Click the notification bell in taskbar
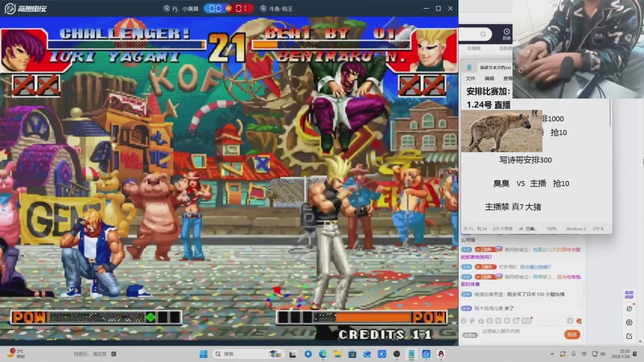This screenshot has width=644, height=362. coord(636,354)
